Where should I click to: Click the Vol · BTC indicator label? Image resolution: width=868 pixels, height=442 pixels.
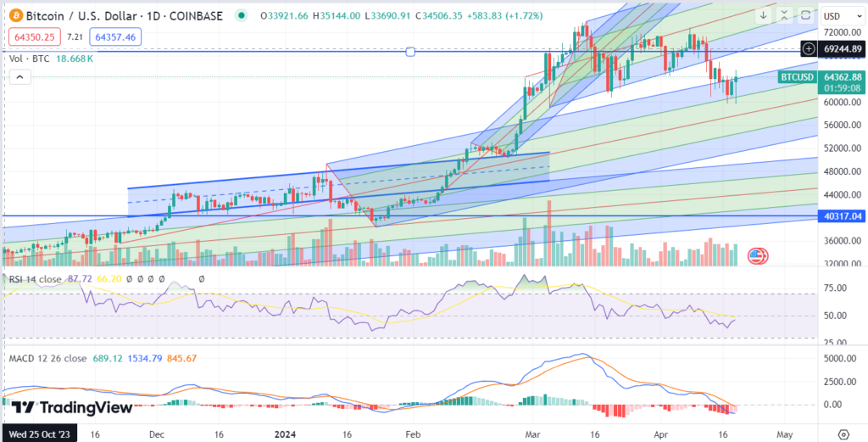[31, 59]
